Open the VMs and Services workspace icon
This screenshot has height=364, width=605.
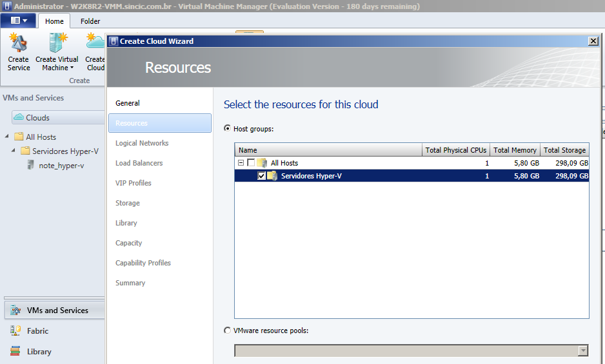coord(15,310)
